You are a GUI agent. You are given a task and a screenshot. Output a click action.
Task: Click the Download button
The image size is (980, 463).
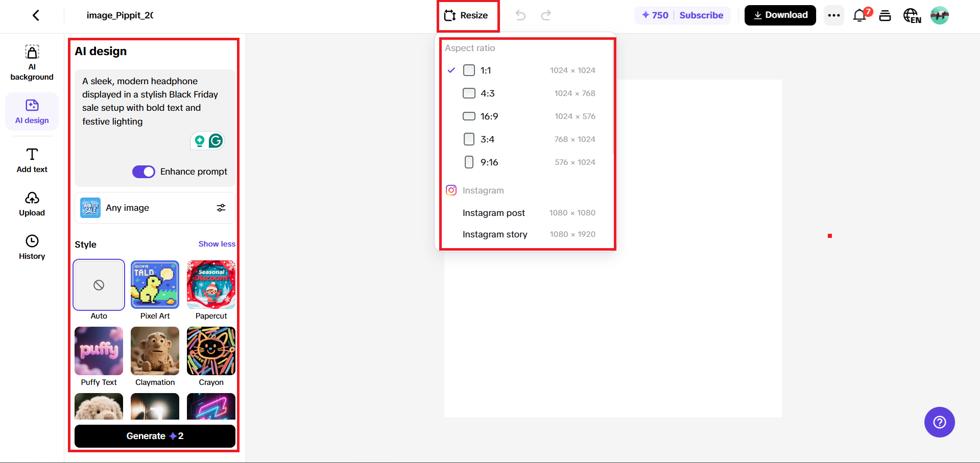pos(780,15)
